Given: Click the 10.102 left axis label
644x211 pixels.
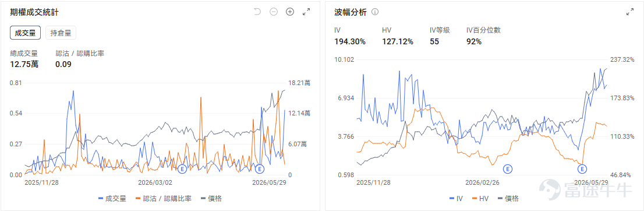Looking at the screenshot, I should 344,59.
